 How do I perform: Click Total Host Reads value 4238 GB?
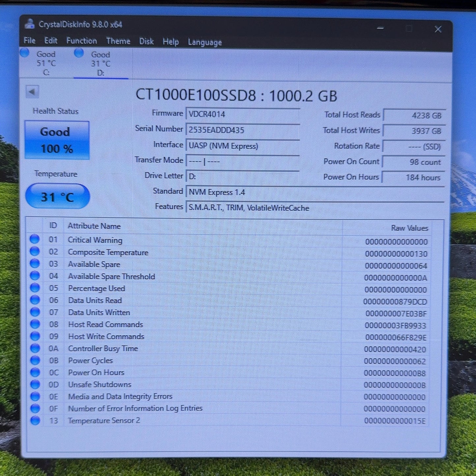pos(415,115)
